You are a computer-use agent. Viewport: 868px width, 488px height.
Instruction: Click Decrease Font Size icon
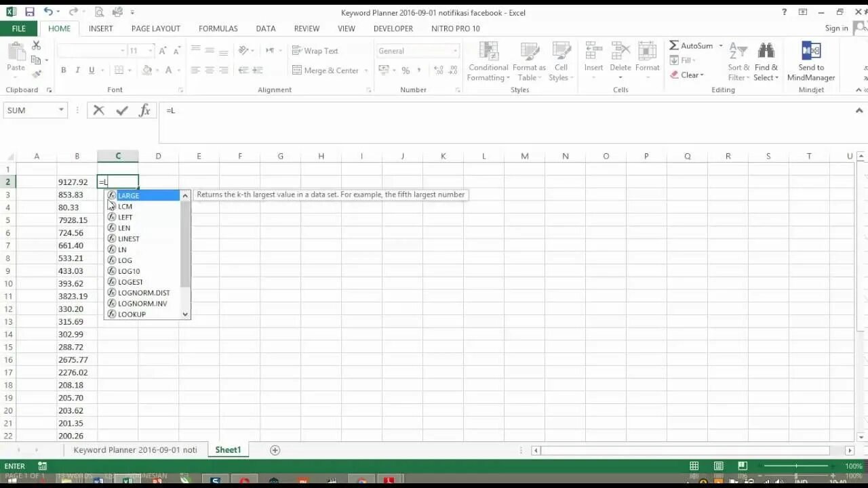coord(176,51)
